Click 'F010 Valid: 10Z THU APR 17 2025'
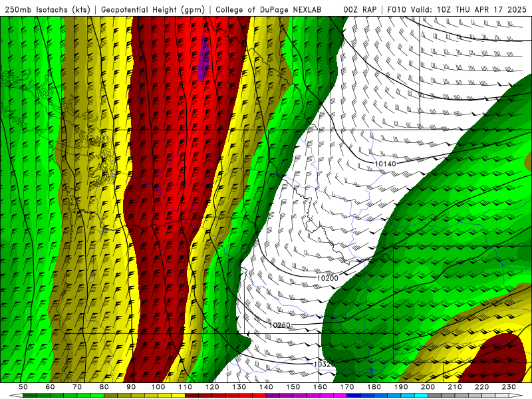532x399 pixels. [x=457, y=10]
